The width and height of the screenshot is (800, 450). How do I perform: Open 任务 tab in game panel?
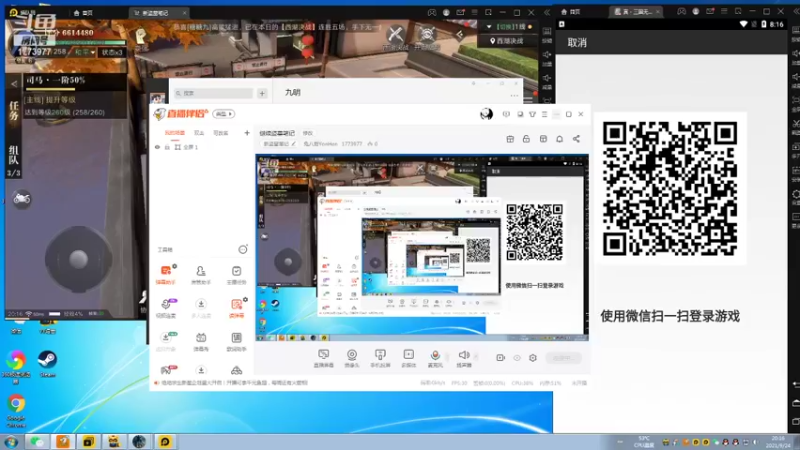[x=14, y=111]
